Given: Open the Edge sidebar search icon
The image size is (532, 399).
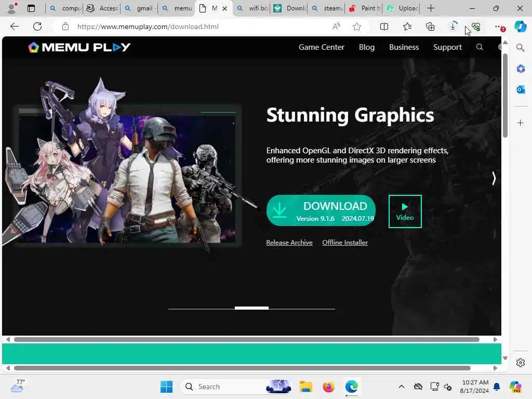Looking at the screenshot, I should (x=520, y=47).
